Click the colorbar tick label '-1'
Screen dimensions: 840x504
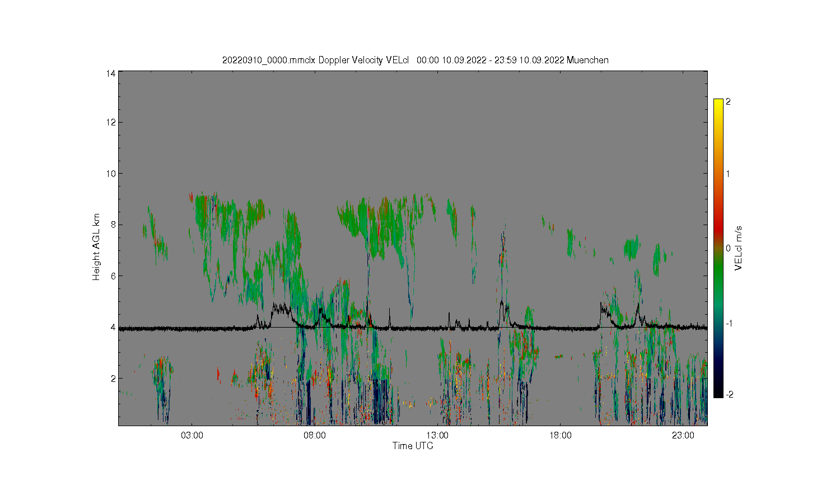(x=730, y=324)
